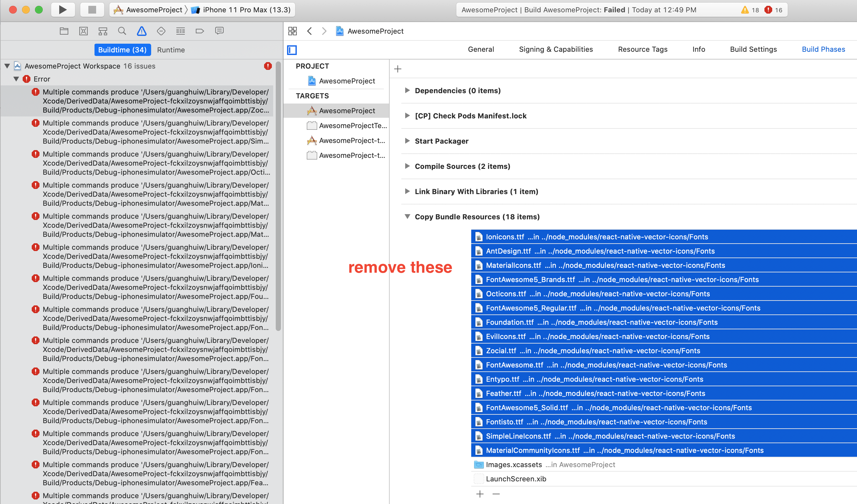Select the Buildtime (34) filter
The width and height of the screenshot is (857, 504).
tap(122, 50)
